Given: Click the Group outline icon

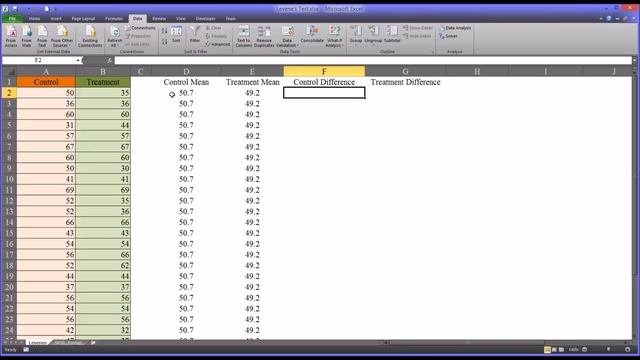Looking at the screenshot, I should tap(356, 35).
